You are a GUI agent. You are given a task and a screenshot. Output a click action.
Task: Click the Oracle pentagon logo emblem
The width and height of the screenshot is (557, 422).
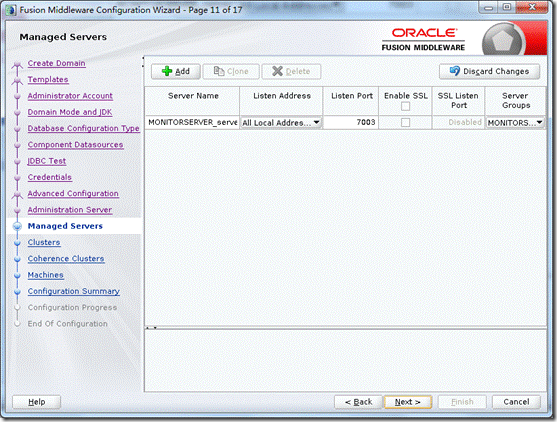(x=504, y=40)
